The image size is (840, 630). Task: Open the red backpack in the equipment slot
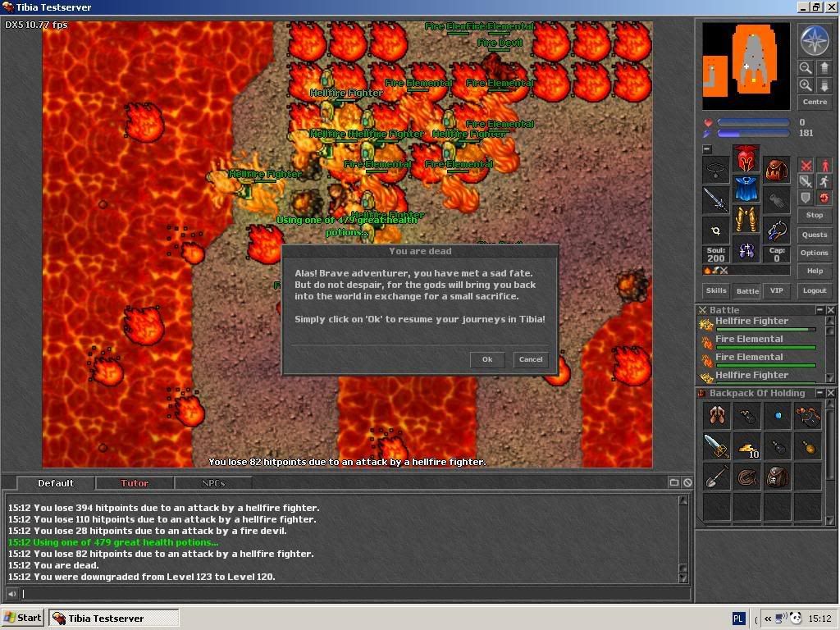coord(776,170)
